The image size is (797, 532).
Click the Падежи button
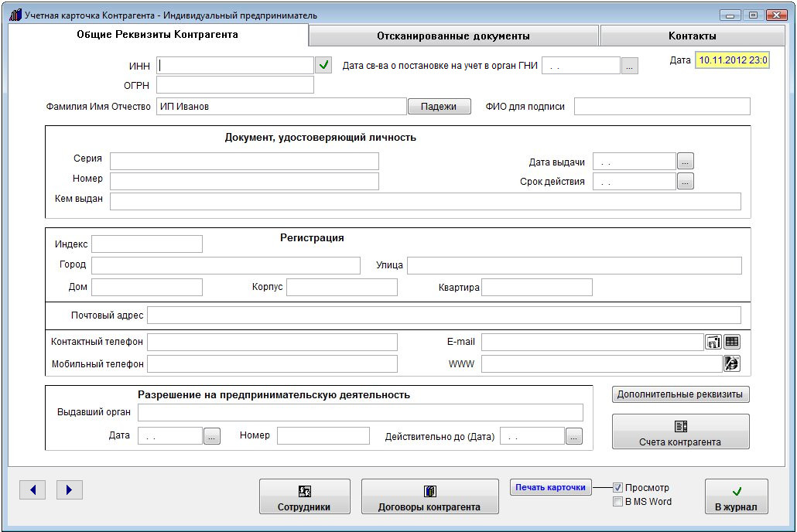(439, 107)
